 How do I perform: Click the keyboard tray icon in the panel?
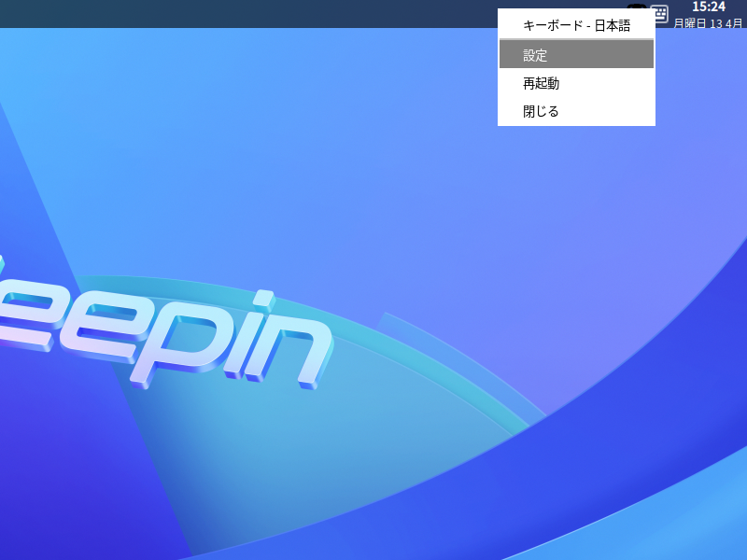[661, 13]
